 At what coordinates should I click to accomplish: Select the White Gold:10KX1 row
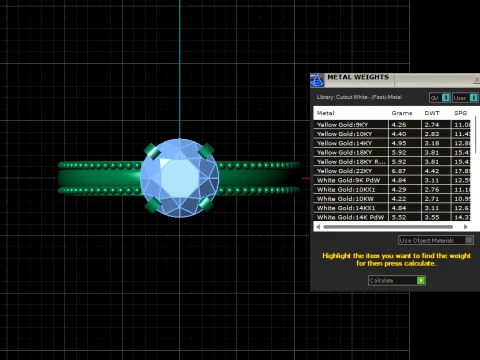click(x=392, y=189)
